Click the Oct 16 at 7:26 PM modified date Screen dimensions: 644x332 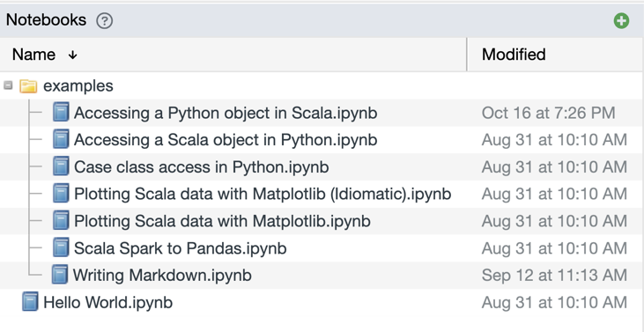548,113
